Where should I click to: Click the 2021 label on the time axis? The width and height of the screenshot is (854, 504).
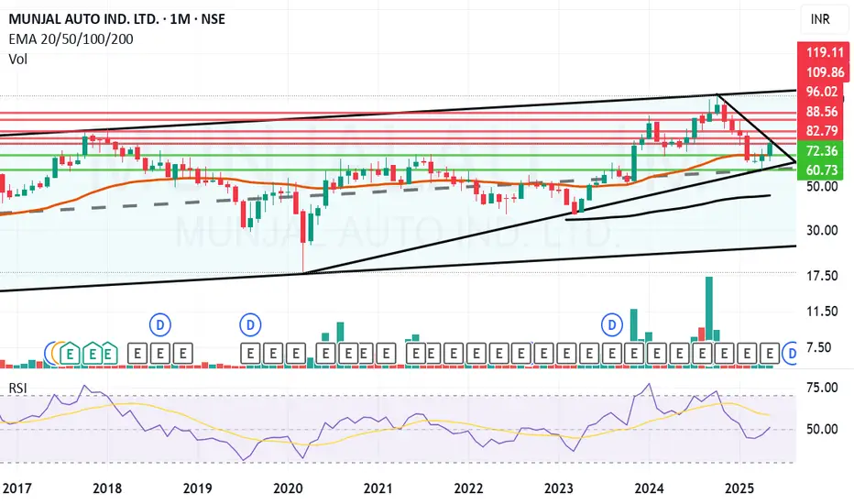tap(378, 488)
